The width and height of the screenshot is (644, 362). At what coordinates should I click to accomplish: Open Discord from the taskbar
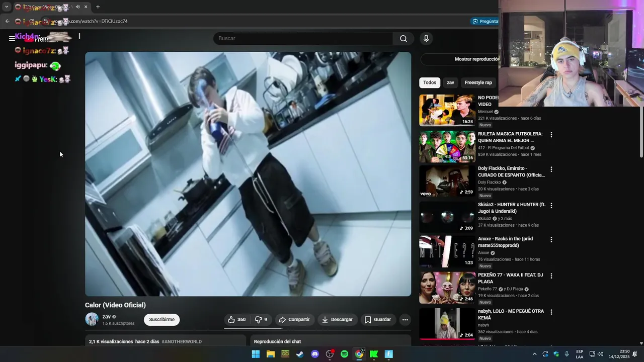tap(315, 354)
